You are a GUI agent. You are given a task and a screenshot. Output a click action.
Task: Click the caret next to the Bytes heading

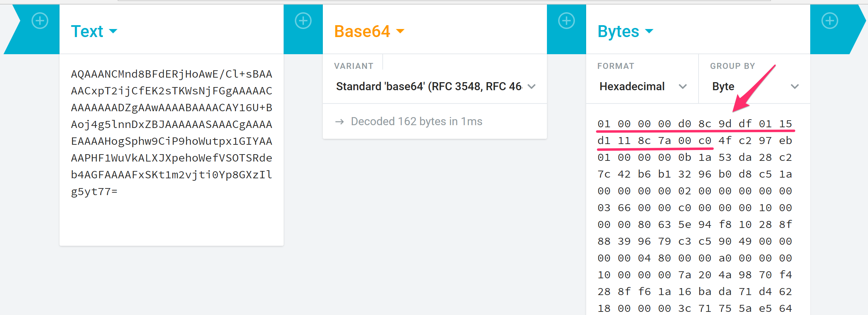click(650, 31)
